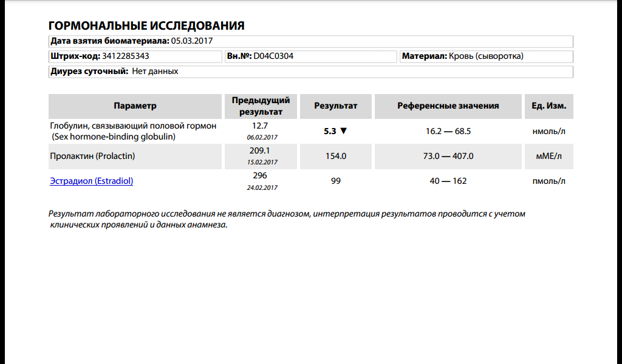622x364 pixels.
Task: Click the ГОРМОНАЛЬНЫЕ ИССЛЕДОВАНИЯ heading
Action: (146, 25)
